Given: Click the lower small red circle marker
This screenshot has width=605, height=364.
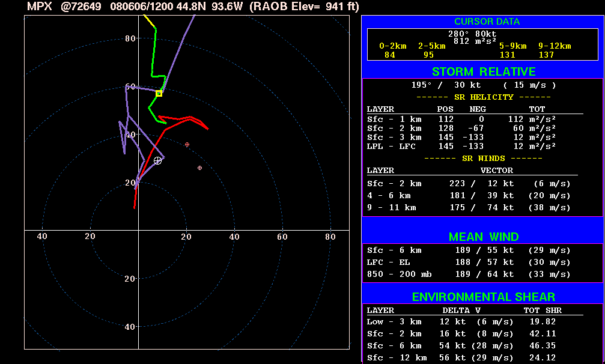Looking at the screenshot, I should click(199, 168).
